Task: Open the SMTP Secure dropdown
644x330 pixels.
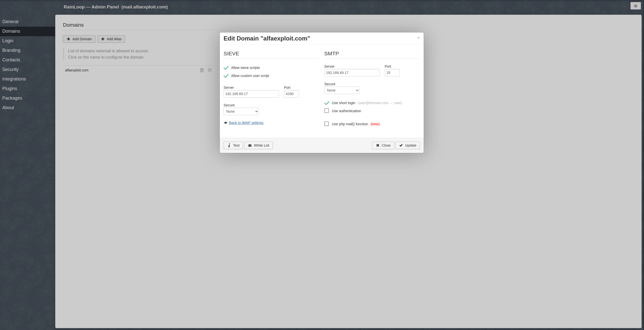Action: pos(342,90)
